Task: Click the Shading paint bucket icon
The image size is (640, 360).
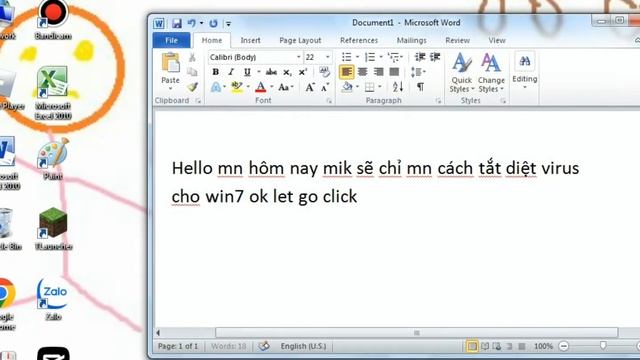Action: (x=347, y=87)
